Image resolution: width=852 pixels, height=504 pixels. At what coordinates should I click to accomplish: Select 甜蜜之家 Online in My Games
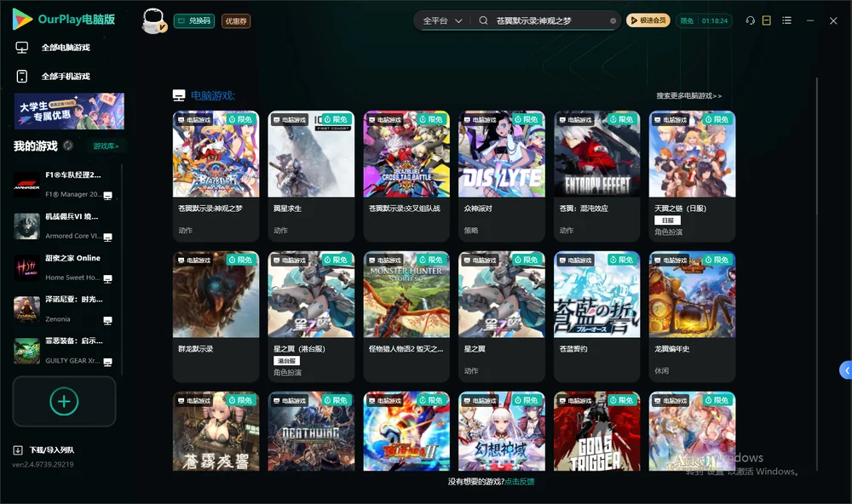63,267
